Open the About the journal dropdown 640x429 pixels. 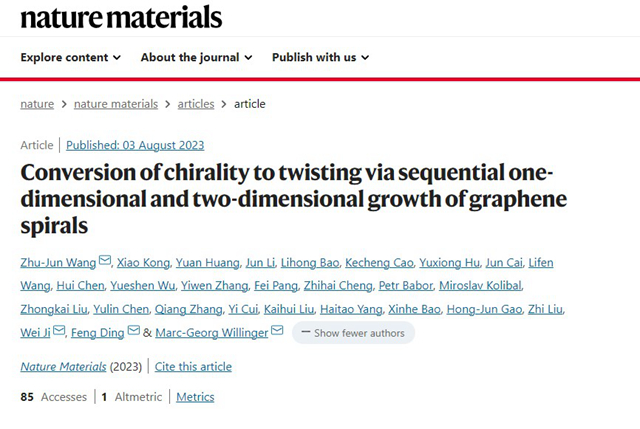(x=196, y=58)
